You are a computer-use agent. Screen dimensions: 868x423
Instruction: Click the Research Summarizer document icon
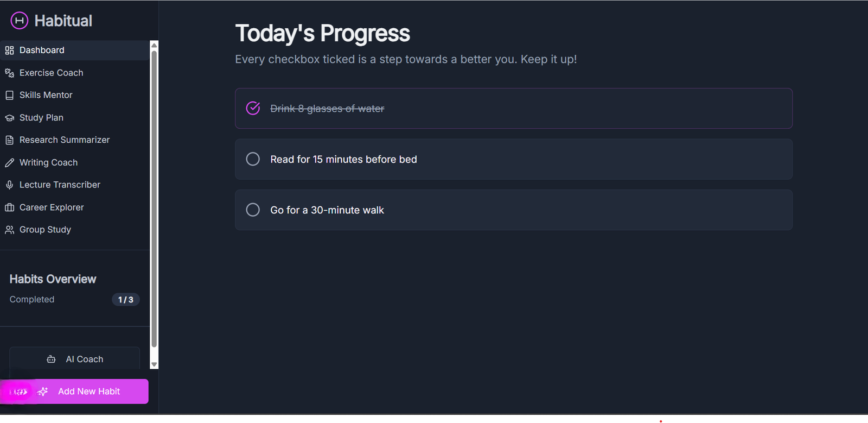[x=9, y=140]
